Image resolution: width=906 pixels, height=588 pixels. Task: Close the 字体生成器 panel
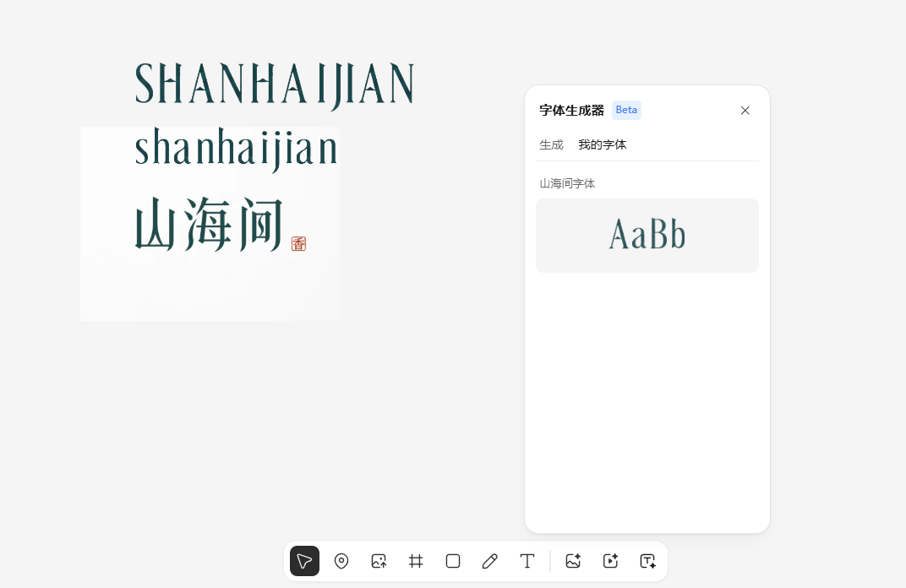tap(745, 111)
